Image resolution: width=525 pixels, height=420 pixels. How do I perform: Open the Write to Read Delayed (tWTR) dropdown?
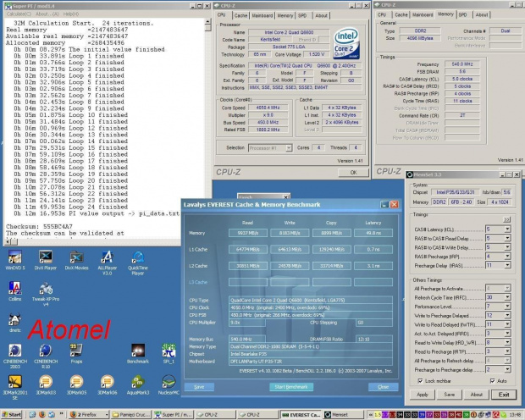tap(507, 324)
